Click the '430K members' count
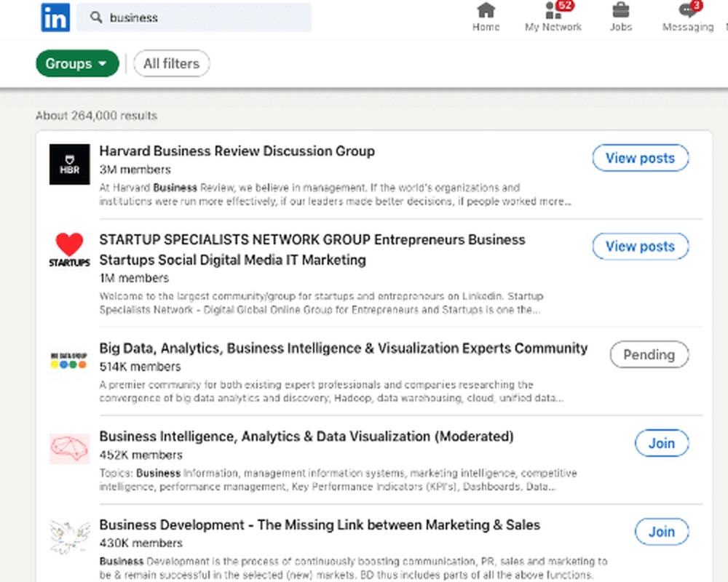The image size is (728, 582). pos(141,543)
